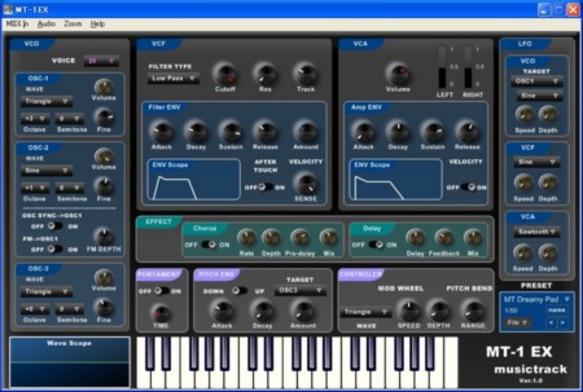Toggle the Portament OFF/ON switch
Screen dimensions: 583x392
(x=161, y=291)
